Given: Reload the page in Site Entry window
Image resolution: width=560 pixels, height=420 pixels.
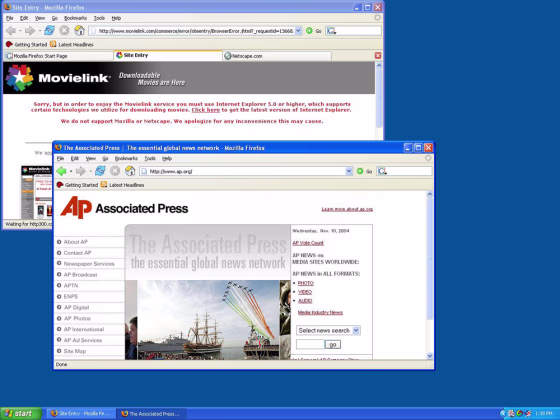Looking at the screenshot, I should [x=49, y=31].
